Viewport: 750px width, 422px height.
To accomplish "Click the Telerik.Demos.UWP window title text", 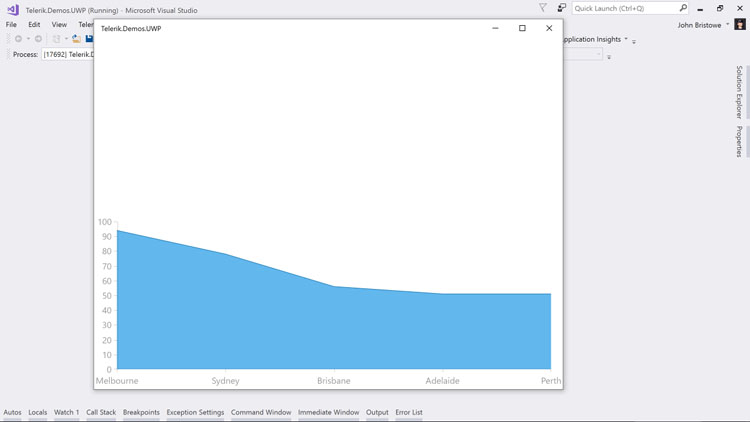I will [x=131, y=29].
